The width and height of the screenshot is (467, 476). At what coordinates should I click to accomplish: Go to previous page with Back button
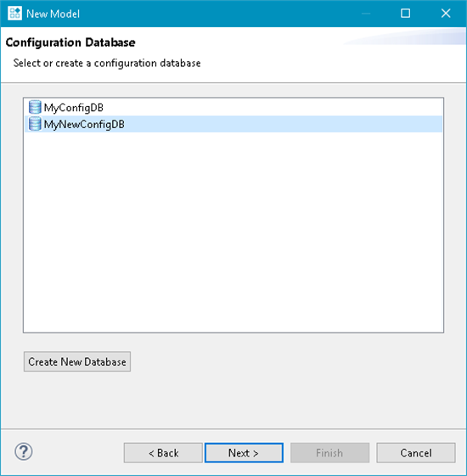[x=163, y=453]
